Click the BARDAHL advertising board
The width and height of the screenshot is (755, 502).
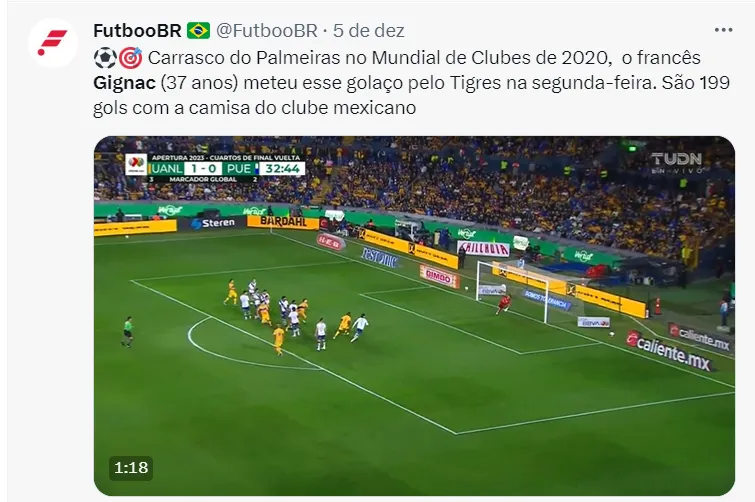point(283,221)
